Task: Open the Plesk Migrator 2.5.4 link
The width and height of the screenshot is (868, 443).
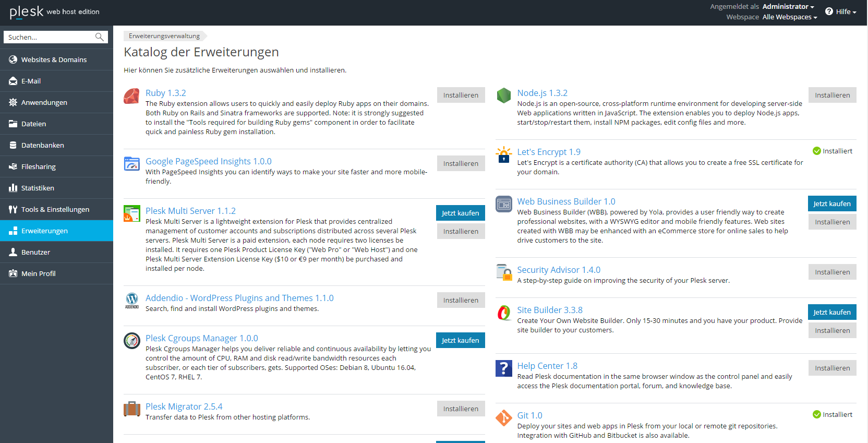Action: click(184, 406)
